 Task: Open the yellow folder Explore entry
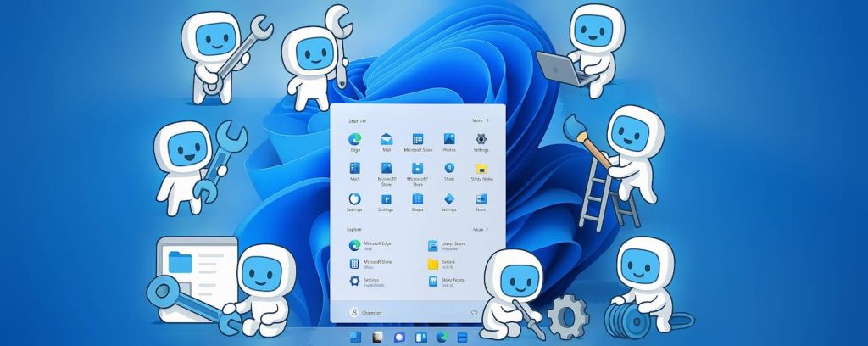[442, 264]
